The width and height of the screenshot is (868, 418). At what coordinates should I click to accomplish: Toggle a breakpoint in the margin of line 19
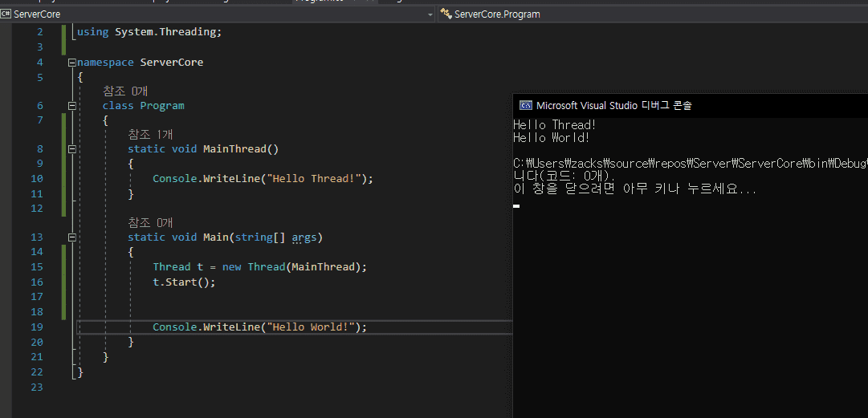(6, 327)
